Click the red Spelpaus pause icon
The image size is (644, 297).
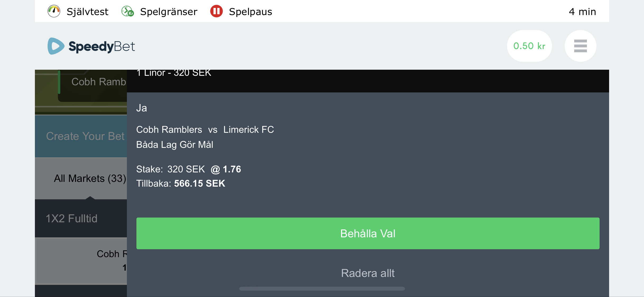coord(217,11)
